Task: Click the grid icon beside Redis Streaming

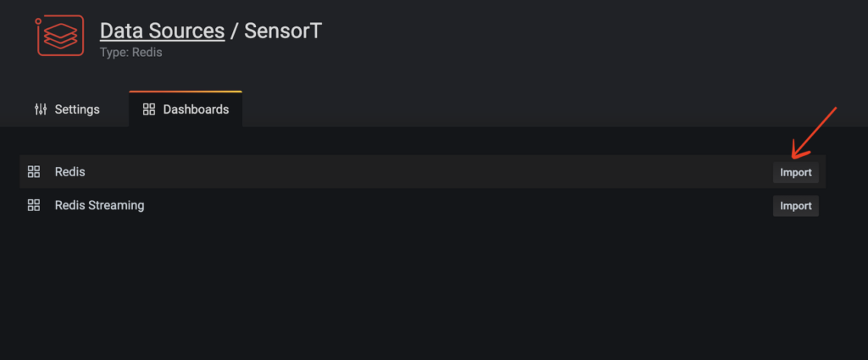Action: [34, 205]
